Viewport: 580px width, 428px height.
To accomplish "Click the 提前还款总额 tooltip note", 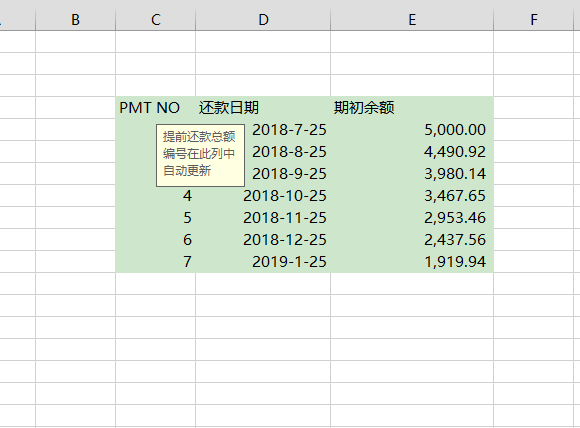I will (x=200, y=155).
